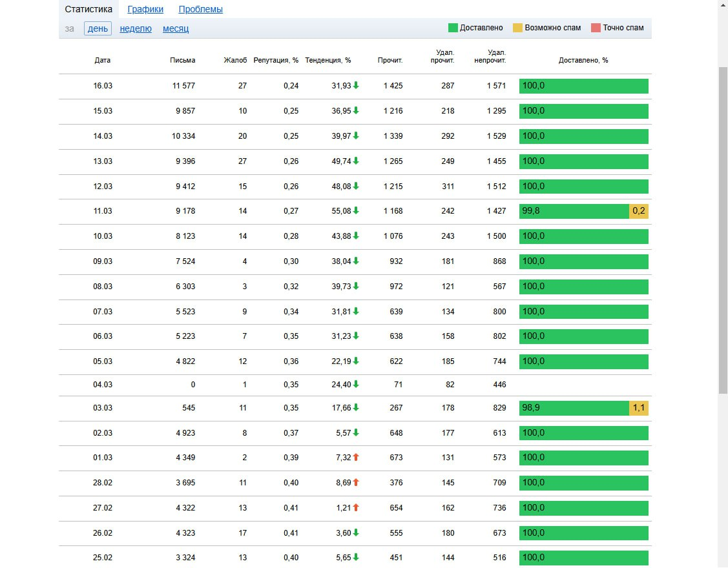Screen dimensions: 728x568
Task: Click the date cell 25.02
Action: tap(103, 557)
